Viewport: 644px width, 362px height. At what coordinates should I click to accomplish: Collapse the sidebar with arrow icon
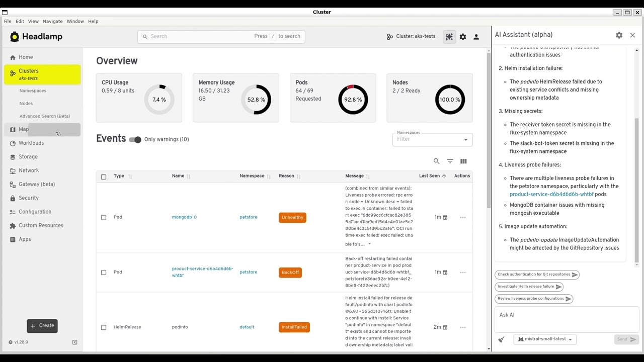(x=74, y=342)
